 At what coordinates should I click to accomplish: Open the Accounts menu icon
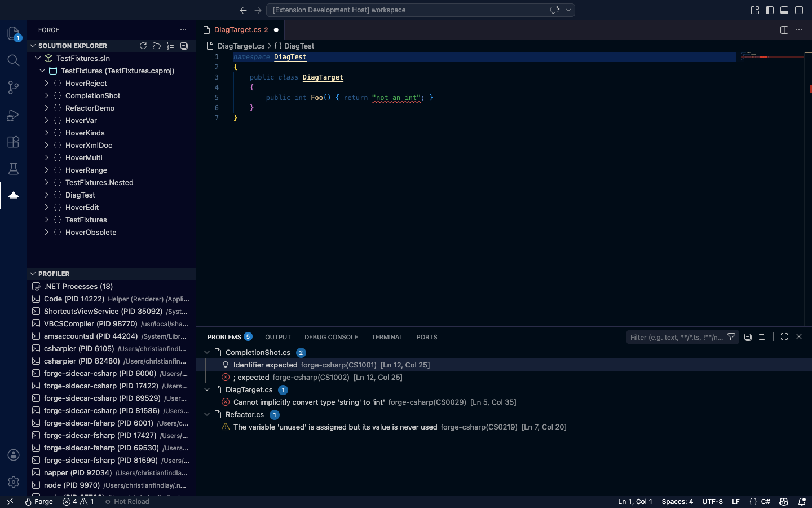(x=14, y=455)
